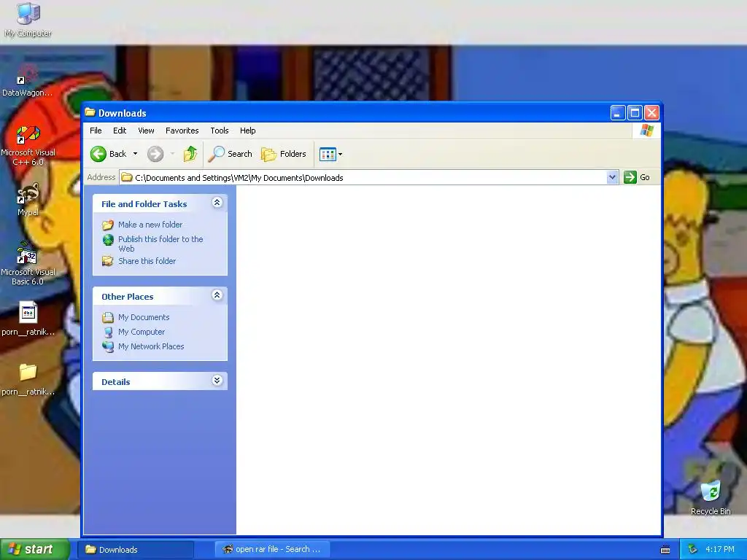Click the green Go arrow button
This screenshot has height=560, width=747.
tap(630, 177)
